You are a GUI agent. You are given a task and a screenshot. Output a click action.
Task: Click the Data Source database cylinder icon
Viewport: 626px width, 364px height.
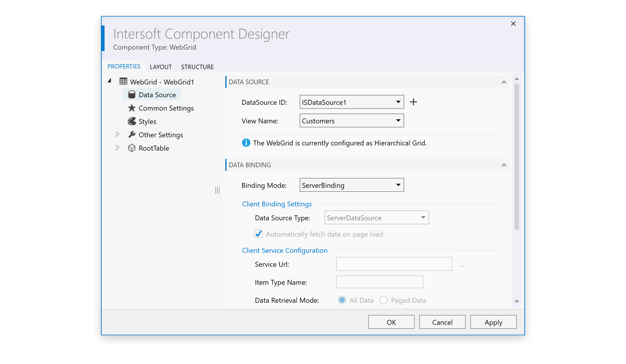[x=132, y=95]
